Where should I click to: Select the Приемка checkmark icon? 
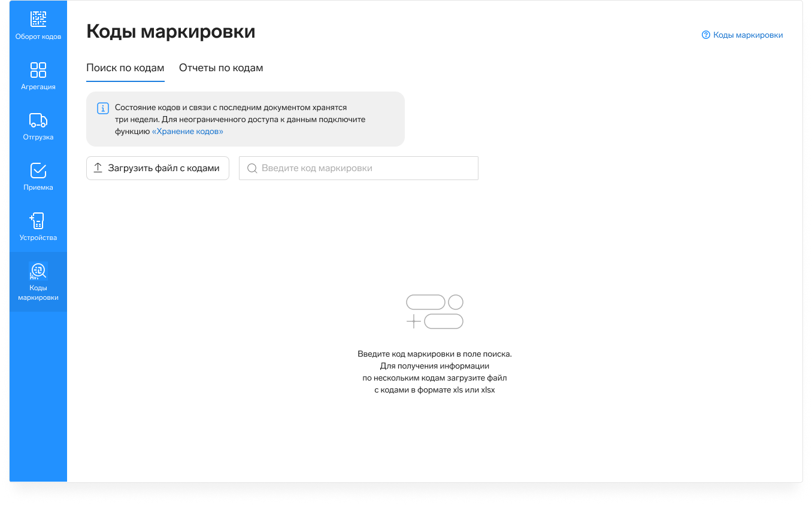38,171
